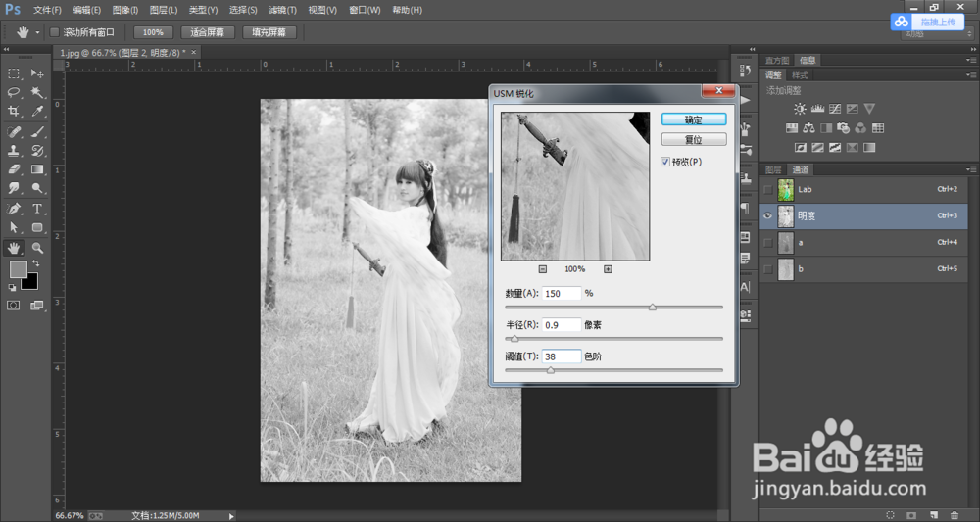Open the 窗口(W) menu
This screenshot has height=522, width=980.
(365, 10)
